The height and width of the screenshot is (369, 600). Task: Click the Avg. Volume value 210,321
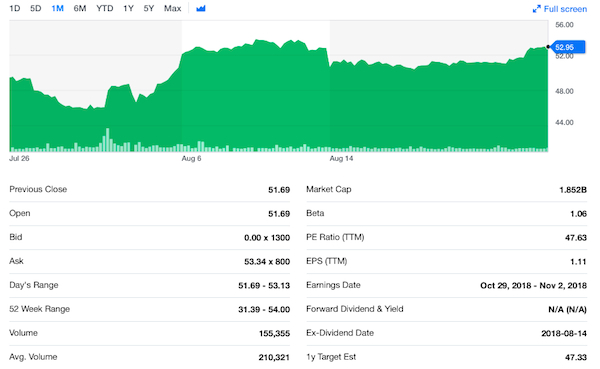[274, 357]
